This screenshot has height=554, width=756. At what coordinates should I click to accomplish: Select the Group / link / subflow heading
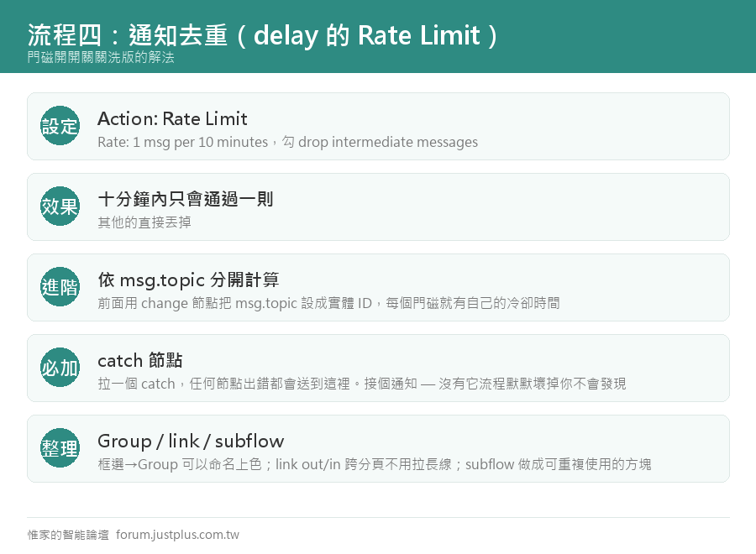point(191,441)
